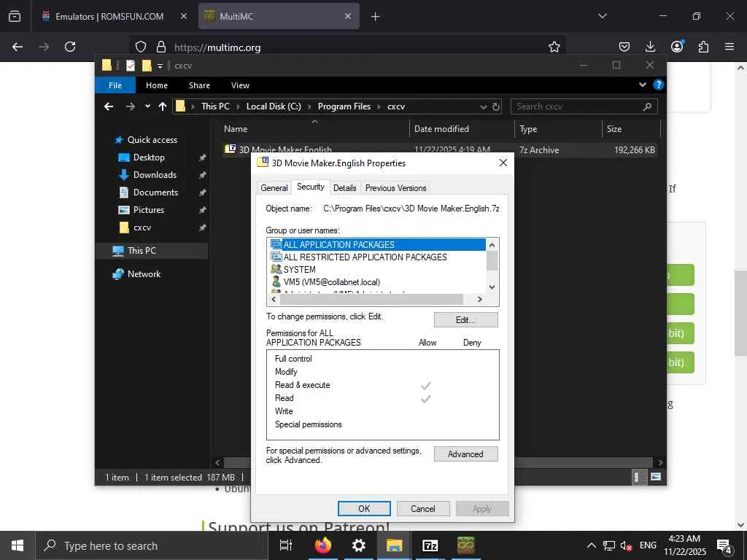Screen dimensions: 747x560
Task: Open Firefox from the taskbar
Action: pyautogui.click(x=323, y=545)
